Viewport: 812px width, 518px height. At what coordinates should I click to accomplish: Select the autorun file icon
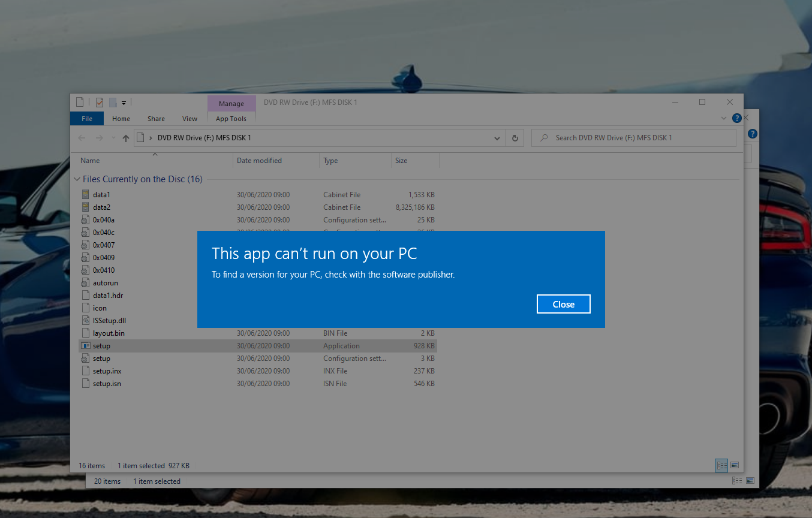[x=85, y=283]
